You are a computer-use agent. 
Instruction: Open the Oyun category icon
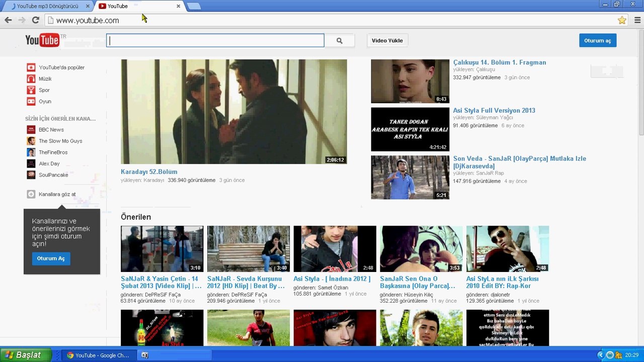click(x=31, y=102)
